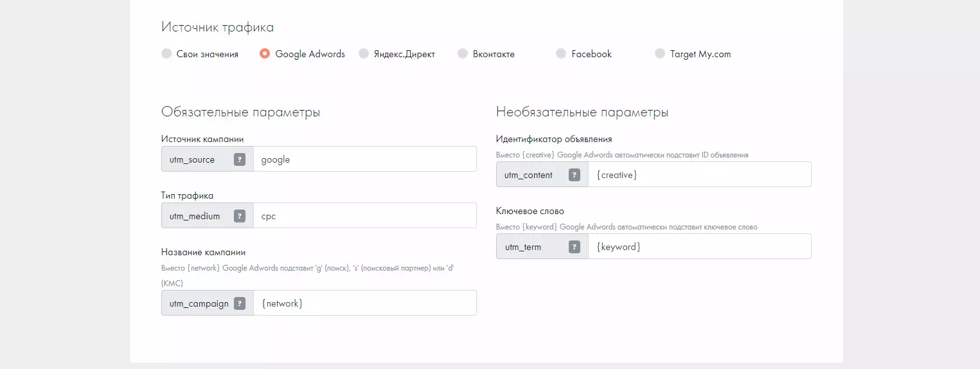Click the Название кампании label

pyautogui.click(x=204, y=252)
